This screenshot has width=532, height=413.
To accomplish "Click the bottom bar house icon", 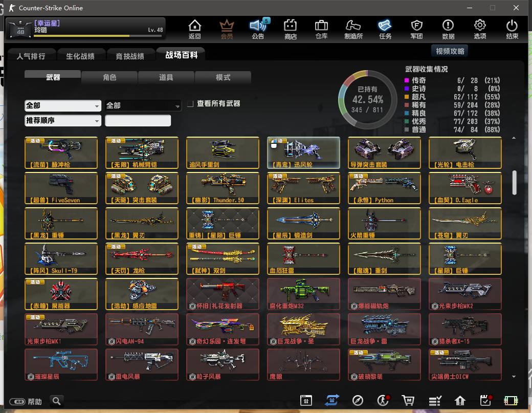I will click(460, 401).
